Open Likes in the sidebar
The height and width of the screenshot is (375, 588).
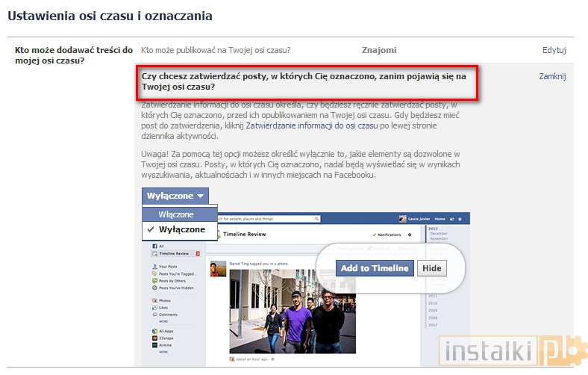[x=160, y=308]
